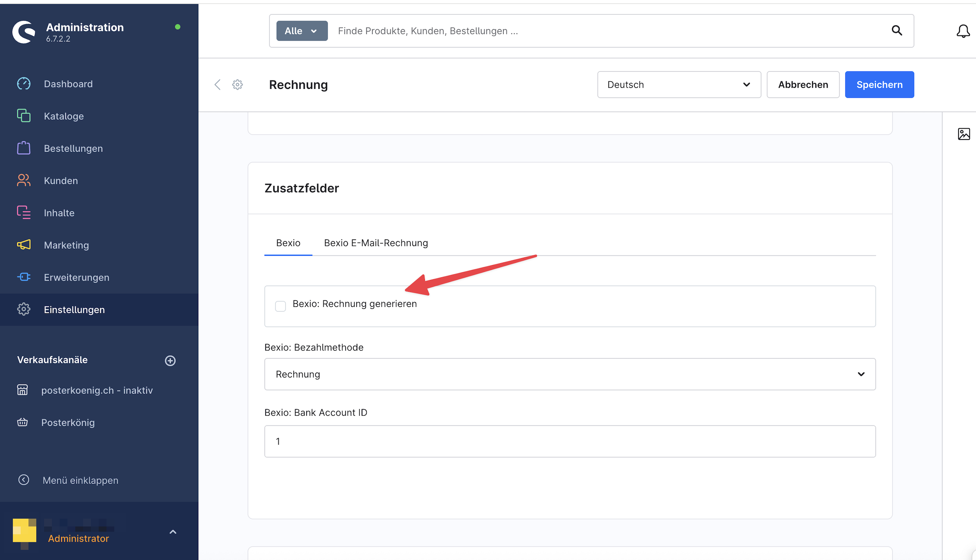Open the Alle search filter dropdown

(x=301, y=30)
